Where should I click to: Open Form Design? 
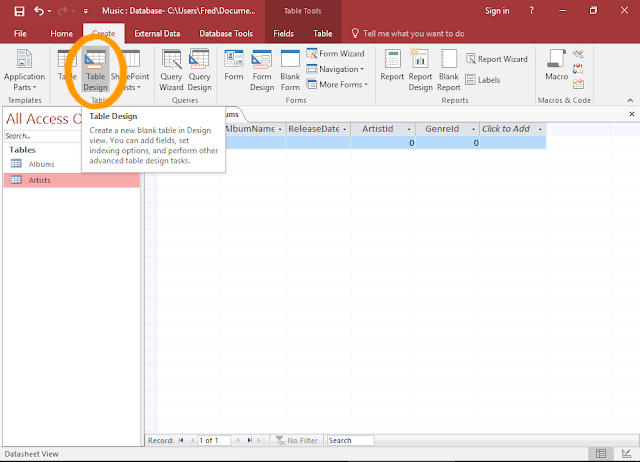[x=262, y=70]
